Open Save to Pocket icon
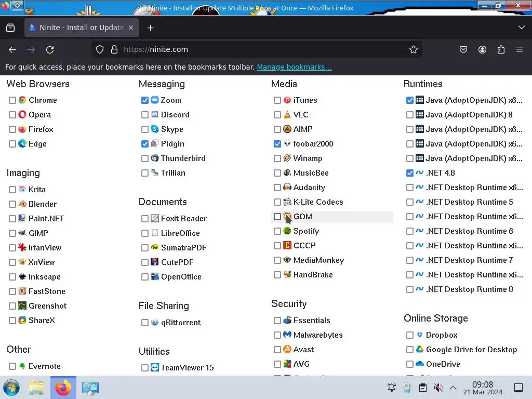 tap(463, 49)
